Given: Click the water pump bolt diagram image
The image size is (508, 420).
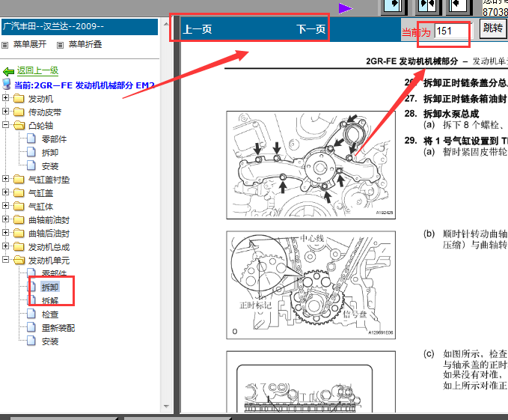Looking at the screenshot, I should point(310,165).
